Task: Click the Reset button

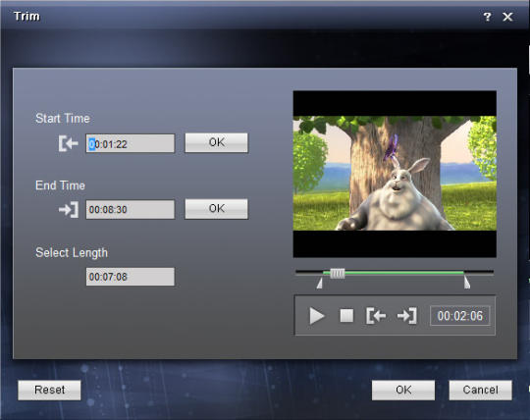Action: pos(49,390)
